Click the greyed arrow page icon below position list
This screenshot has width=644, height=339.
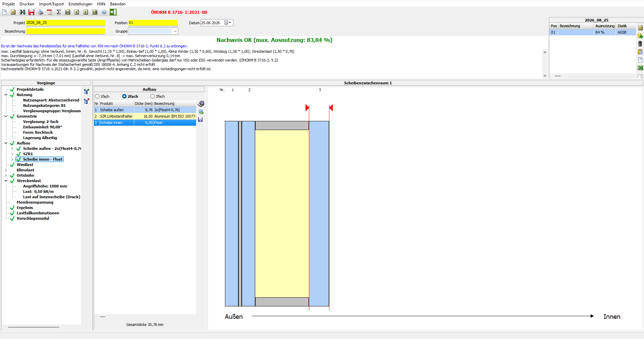(640, 76)
